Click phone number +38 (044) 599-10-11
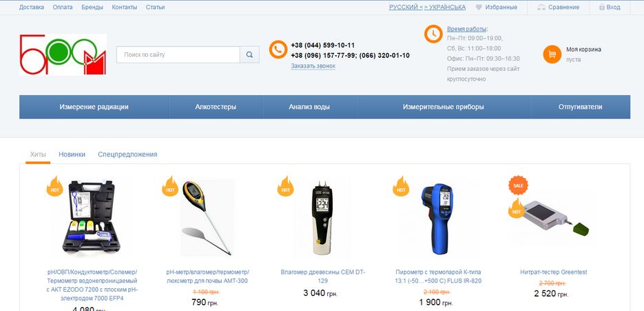The image size is (644, 311). tap(323, 46)
